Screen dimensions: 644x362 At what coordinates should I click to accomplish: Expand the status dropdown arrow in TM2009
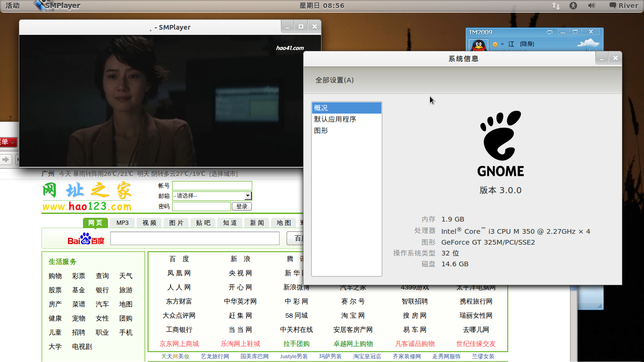[x=503, y=44]
